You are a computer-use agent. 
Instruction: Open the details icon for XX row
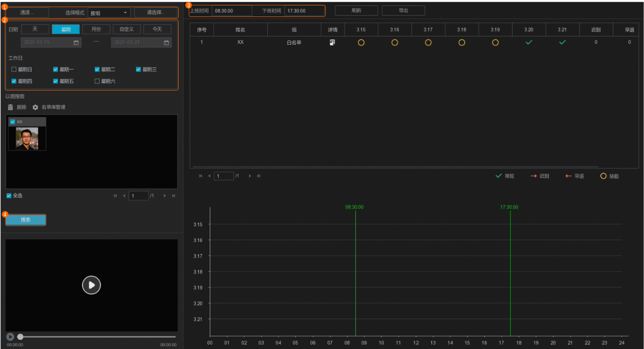tap(332, 42)
